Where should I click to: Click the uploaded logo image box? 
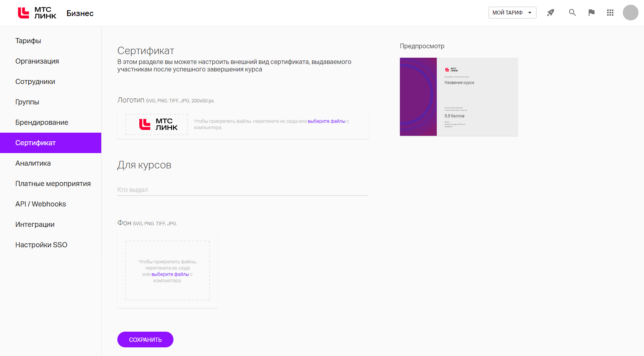157,124
